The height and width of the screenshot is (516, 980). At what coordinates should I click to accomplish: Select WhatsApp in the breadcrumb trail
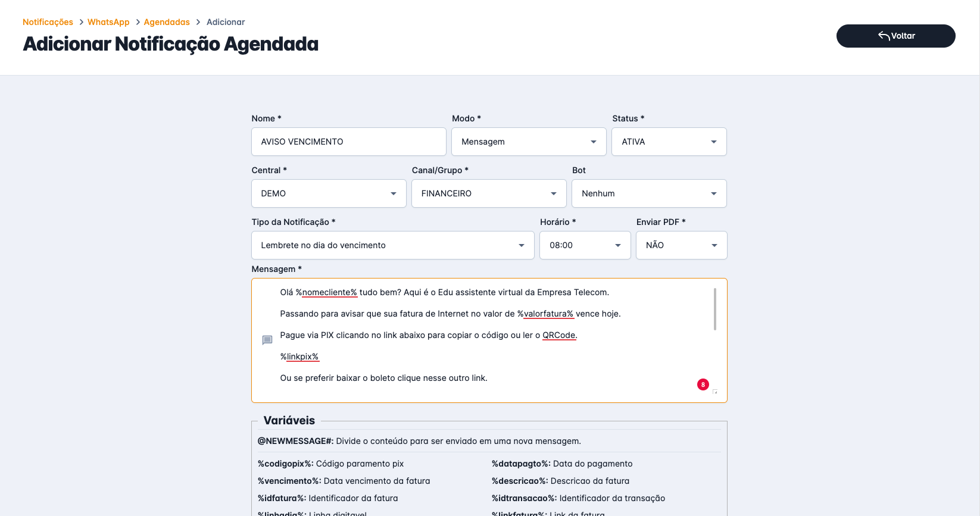coord(108,21)
